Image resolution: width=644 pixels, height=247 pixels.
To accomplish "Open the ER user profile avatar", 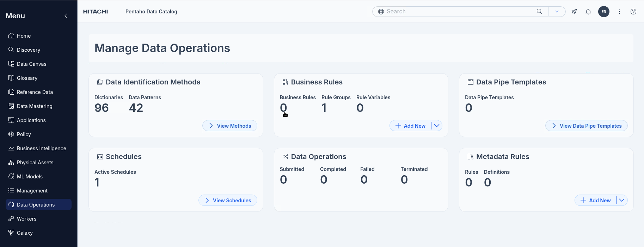I will click(x=604, y=12).
